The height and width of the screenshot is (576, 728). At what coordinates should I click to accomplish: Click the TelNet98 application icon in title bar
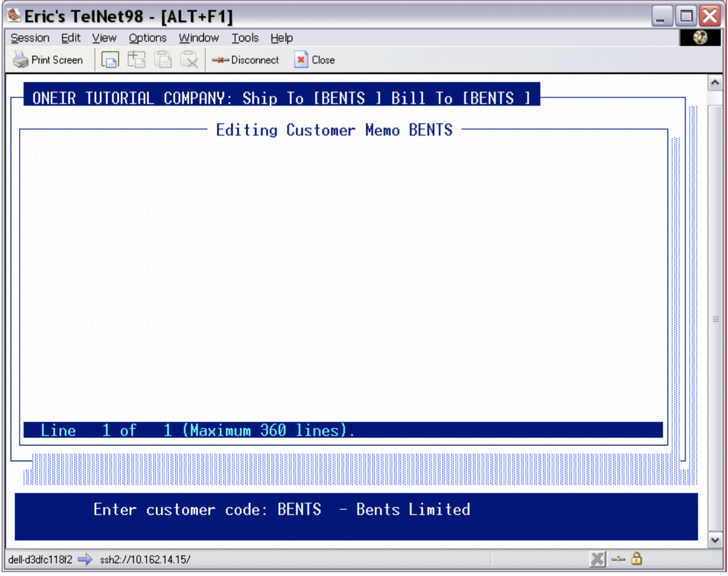(14, 16)
